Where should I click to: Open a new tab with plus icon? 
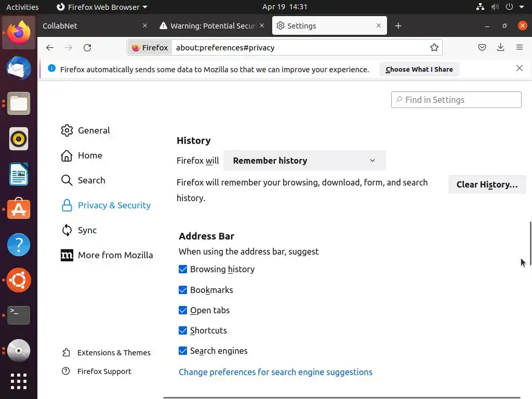[x=398, y=26]
